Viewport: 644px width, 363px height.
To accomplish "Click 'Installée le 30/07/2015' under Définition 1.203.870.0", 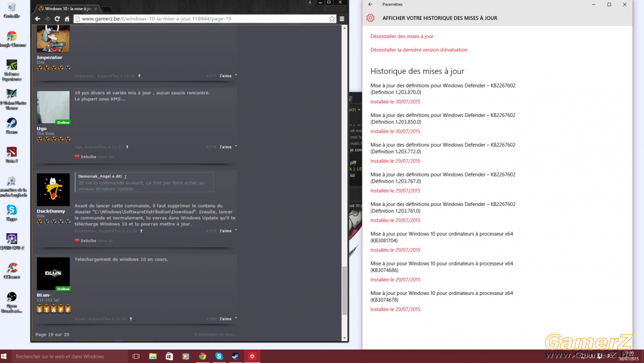I will tap(396, 102).
